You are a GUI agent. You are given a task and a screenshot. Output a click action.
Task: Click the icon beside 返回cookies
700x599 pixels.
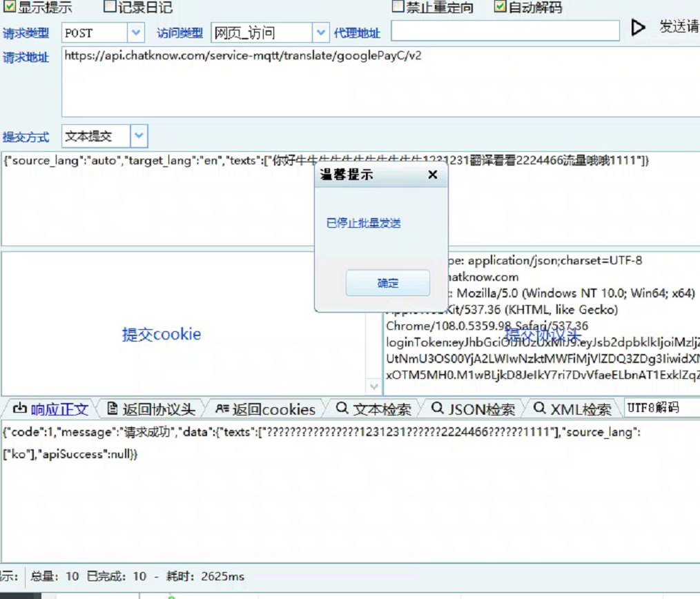coord(222,409)
